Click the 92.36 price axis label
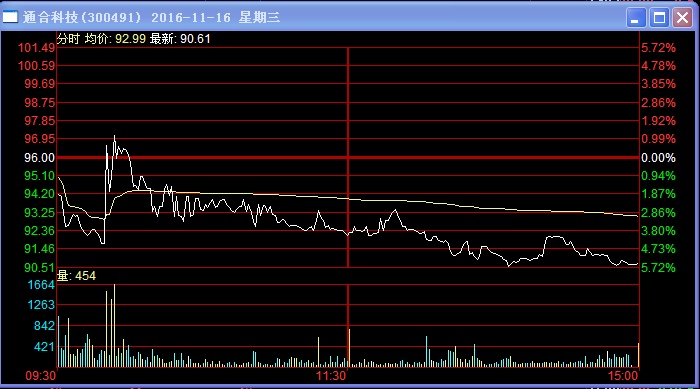 39,231
